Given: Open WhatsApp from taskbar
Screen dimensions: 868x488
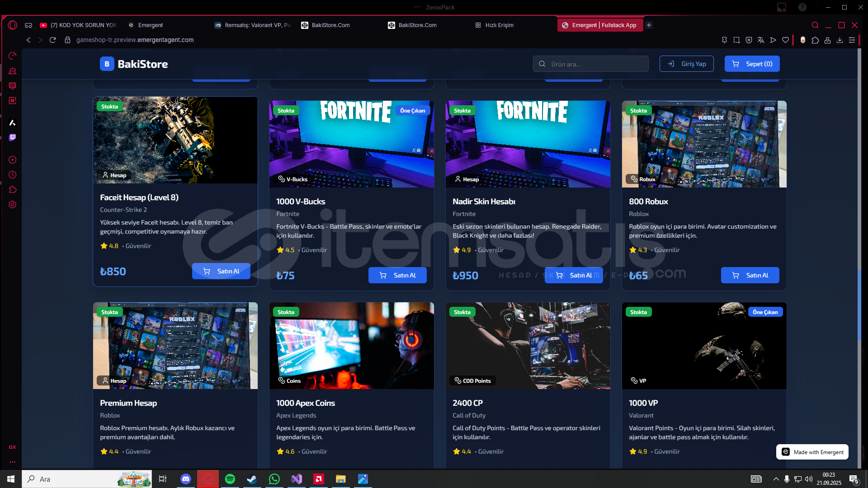Looking at the screenshot, I should click(x=274, y=479).
